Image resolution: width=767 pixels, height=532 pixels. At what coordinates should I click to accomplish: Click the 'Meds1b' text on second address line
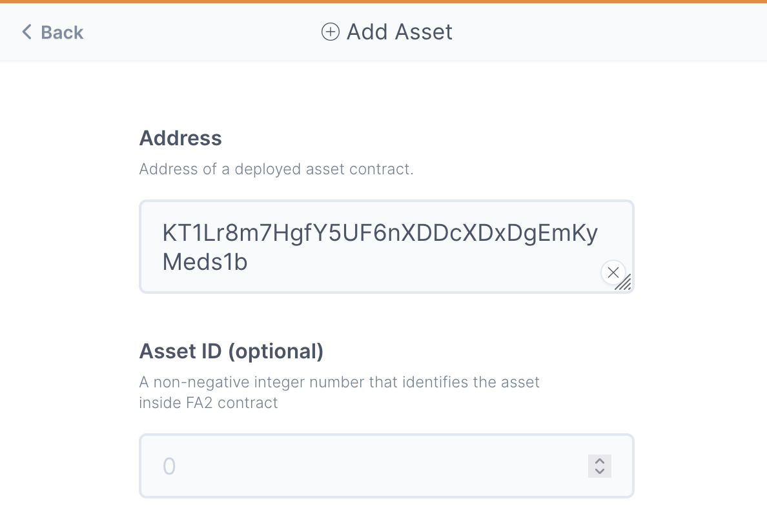(x=205, y=262)
